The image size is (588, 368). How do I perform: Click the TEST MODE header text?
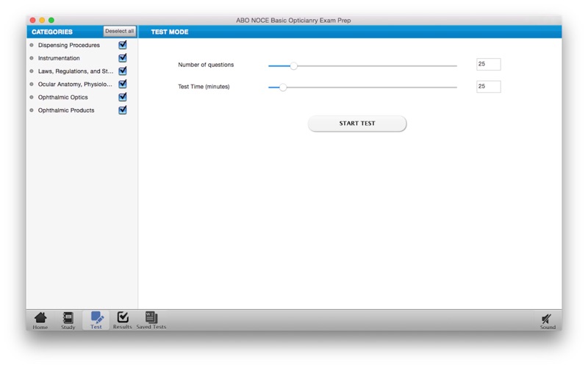coord(170,32)
